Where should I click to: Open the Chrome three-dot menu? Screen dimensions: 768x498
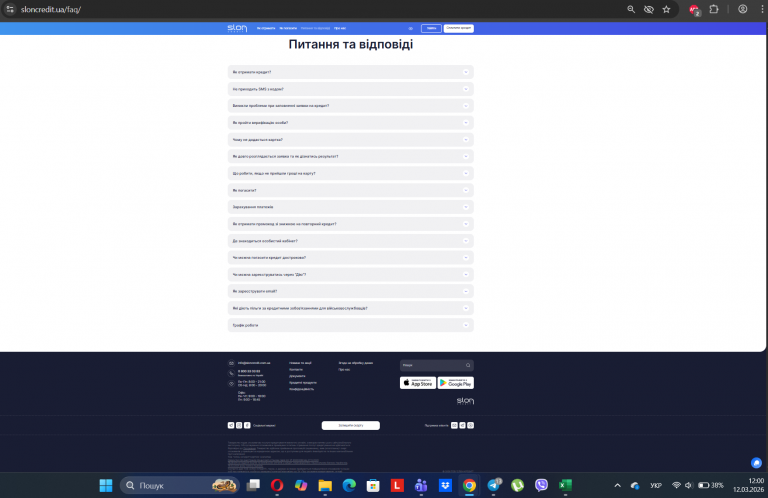762,9
